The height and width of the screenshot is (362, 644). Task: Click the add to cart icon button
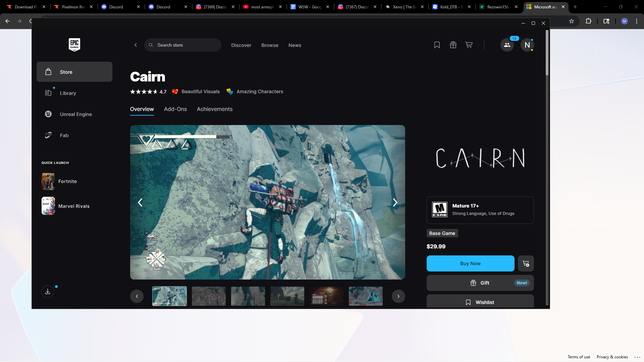[x=526, y=263]
